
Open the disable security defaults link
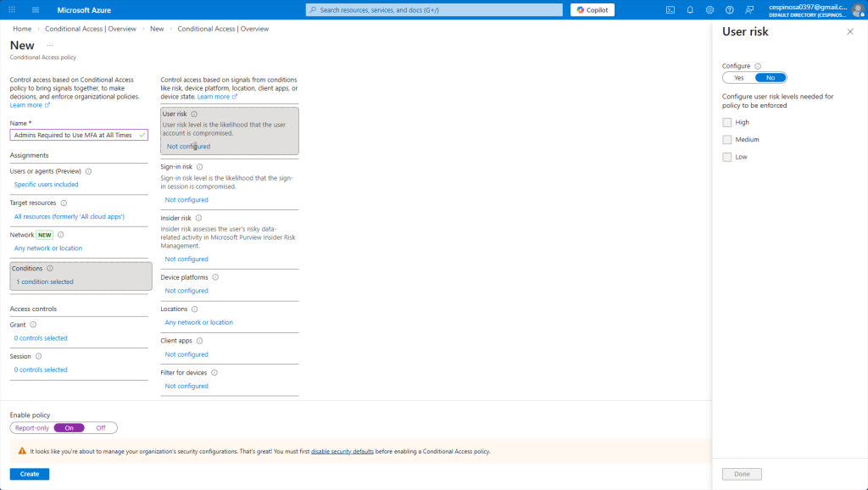[x=342, y=452]
